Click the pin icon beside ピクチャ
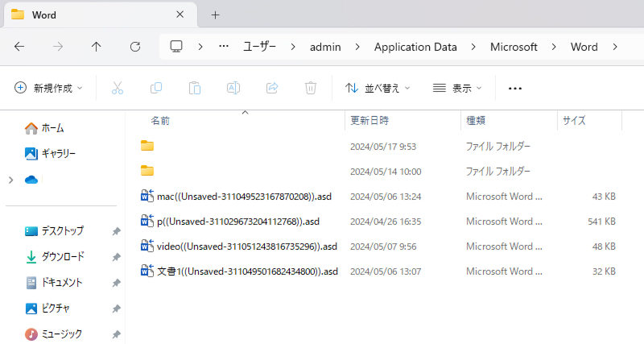This screenshot has height=344, width=644. pyautogui.click(x=116, y=309)
